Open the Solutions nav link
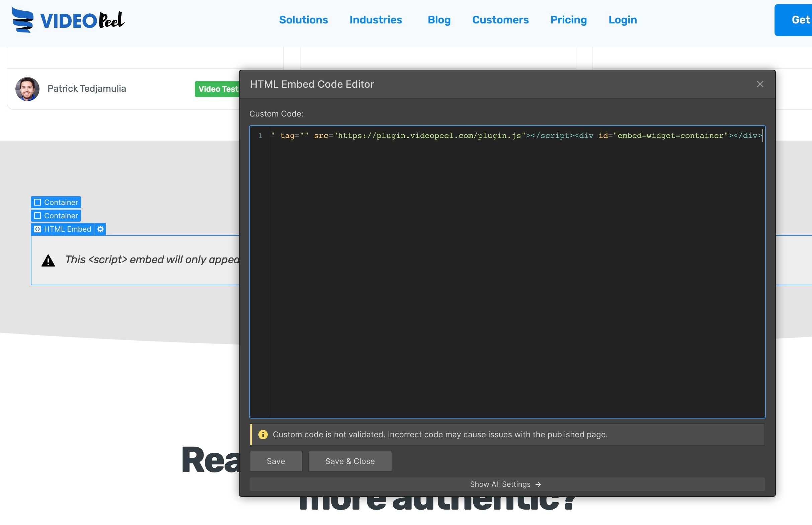Image resolution: width=812 pixels, height=525 pixels. click(x=303, y=20)
